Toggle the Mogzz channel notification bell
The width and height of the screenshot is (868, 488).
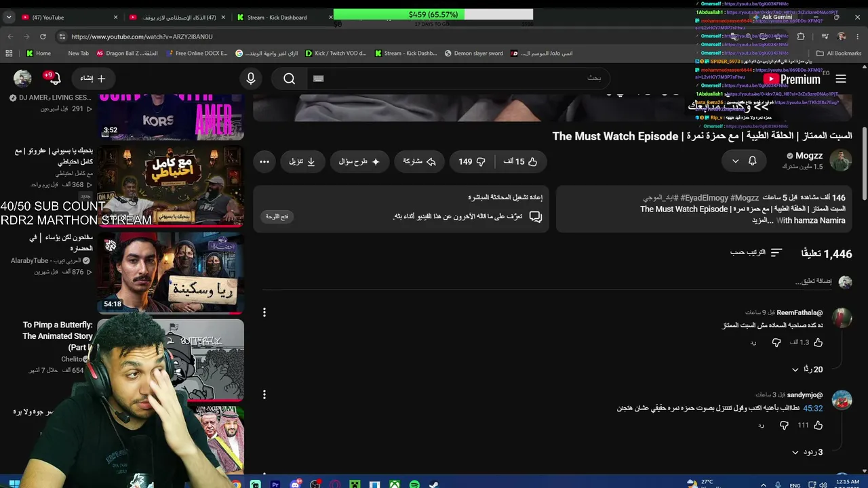coord(752,161)
